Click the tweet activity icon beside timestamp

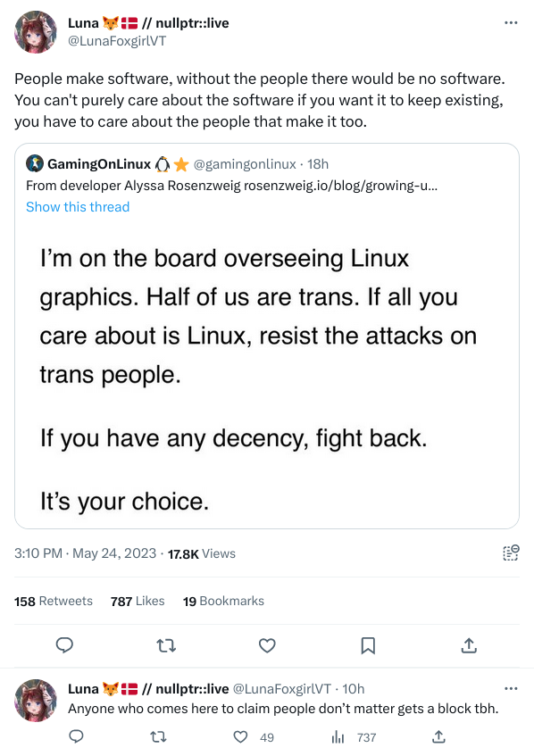click(x=511, y=552)
